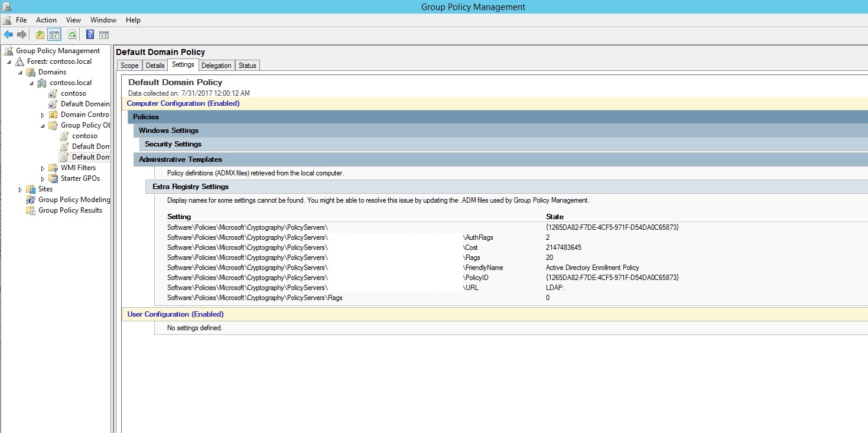The image size is (868, 433).
Task: Collapse the Domains tree node
Action: (20, 73)
